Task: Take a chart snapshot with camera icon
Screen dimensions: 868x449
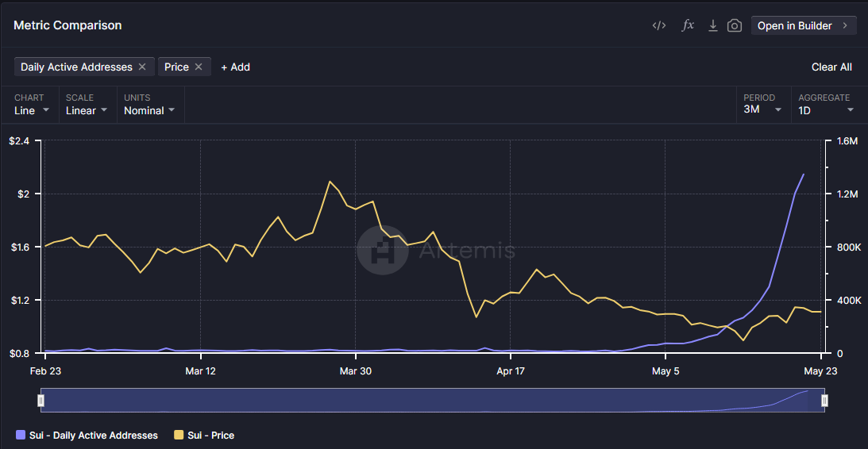Action: click(735, 25)
